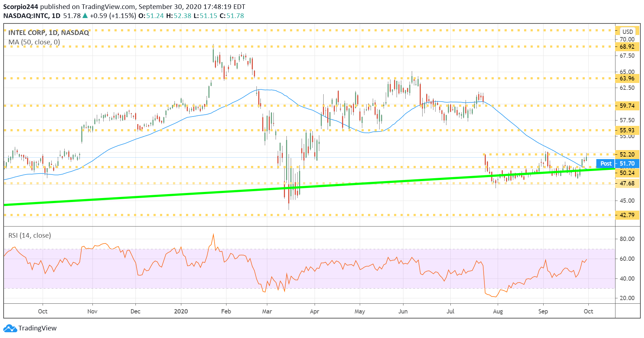Click the RSI 40.00 axis value
The height and width of the screenshot is (338, 644).
[x=627, y=278]
